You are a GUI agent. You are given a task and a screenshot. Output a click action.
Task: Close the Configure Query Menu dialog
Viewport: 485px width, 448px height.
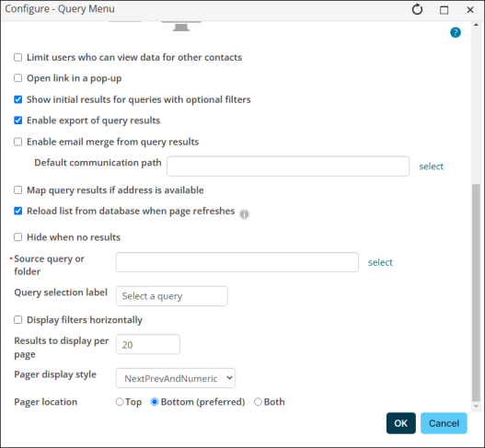(x=470, y=10)
